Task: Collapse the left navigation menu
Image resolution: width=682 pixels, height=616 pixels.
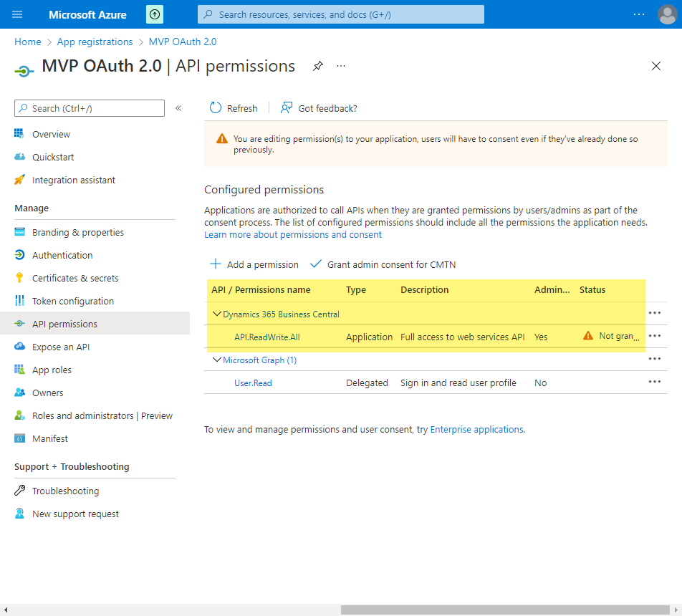Action: [178, 108]
